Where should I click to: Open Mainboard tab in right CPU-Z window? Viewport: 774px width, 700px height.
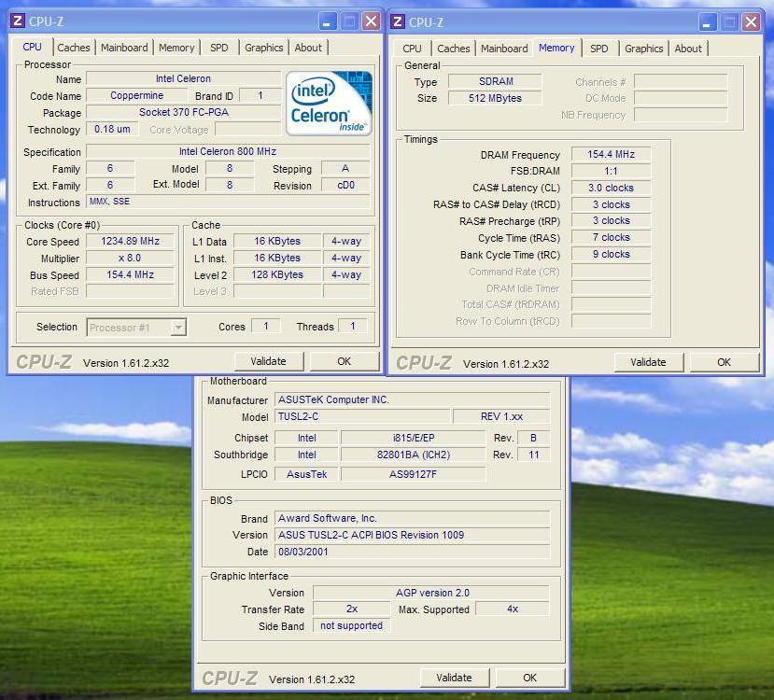504,49
